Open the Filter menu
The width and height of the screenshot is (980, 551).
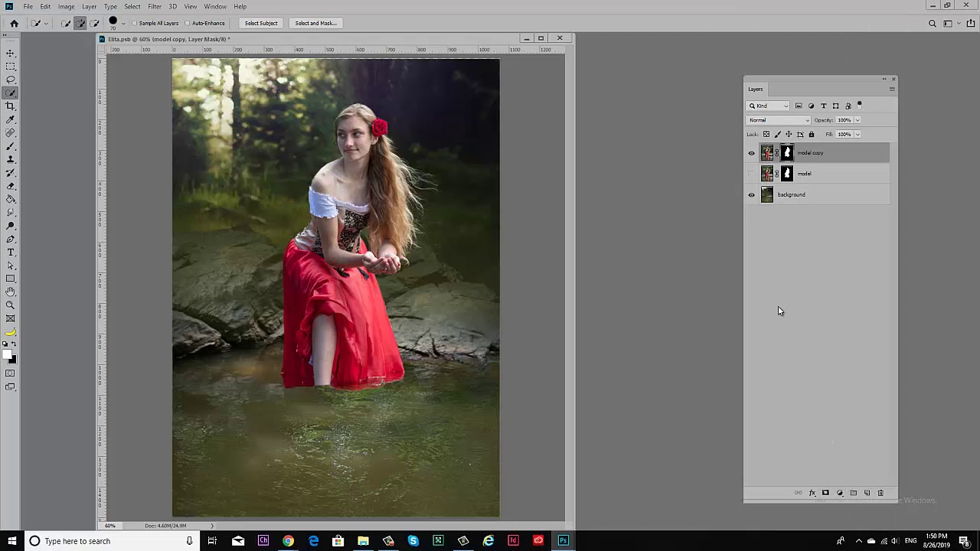pyautogui.click(x=155, y=6)
